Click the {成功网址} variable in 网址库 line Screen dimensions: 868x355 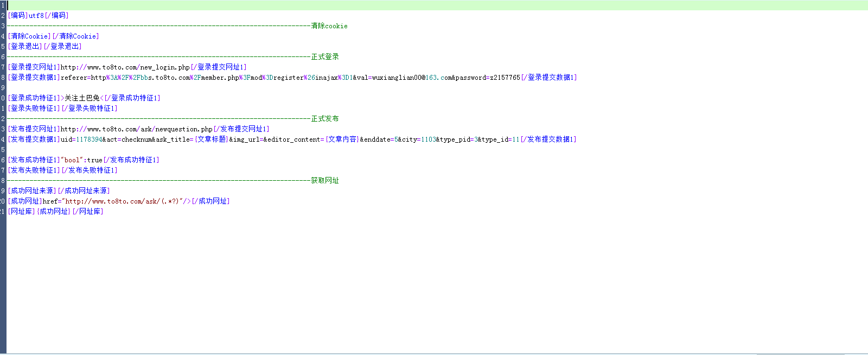54,212
